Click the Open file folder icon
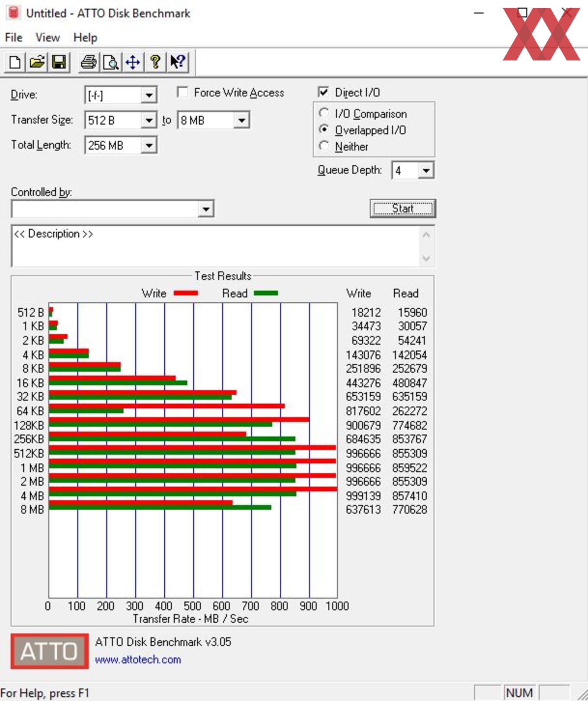 tap(37, 62)
